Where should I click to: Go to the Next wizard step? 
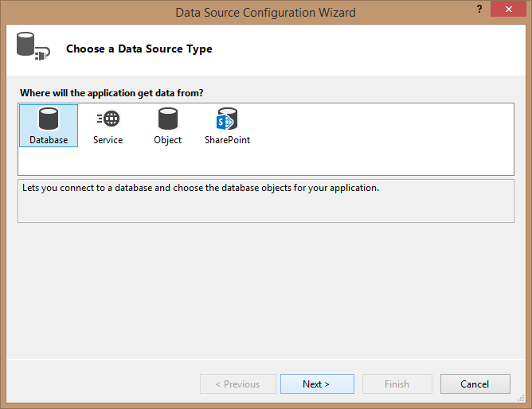[317, 384]
